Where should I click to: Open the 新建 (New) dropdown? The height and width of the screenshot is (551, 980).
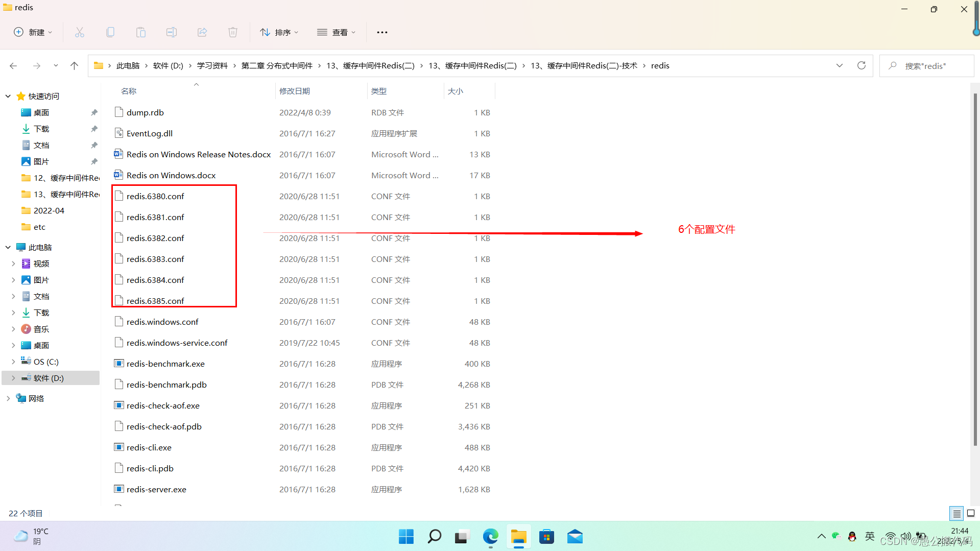(x=33, y=32)
